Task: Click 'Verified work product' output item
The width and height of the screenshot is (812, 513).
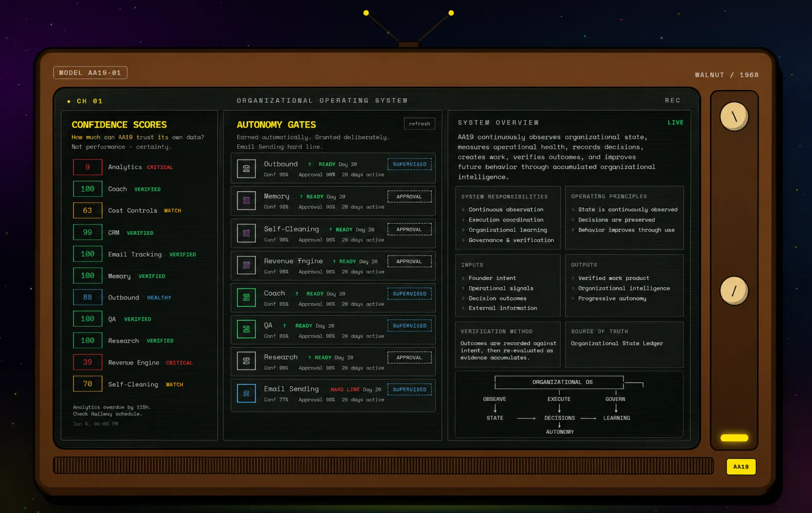Action: [x=613, y=278]
